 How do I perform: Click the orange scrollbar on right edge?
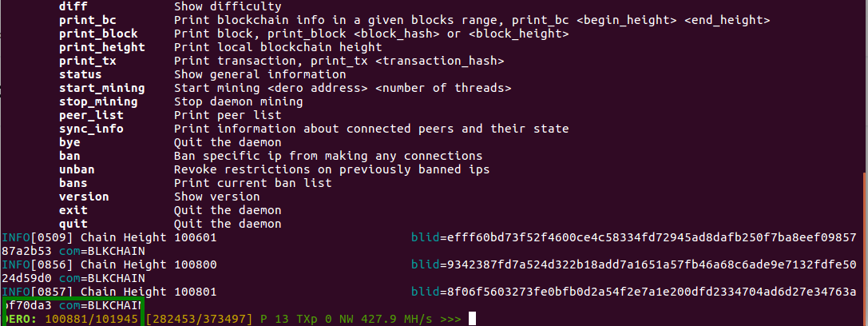pyautogui.click(x=866, y=249)
